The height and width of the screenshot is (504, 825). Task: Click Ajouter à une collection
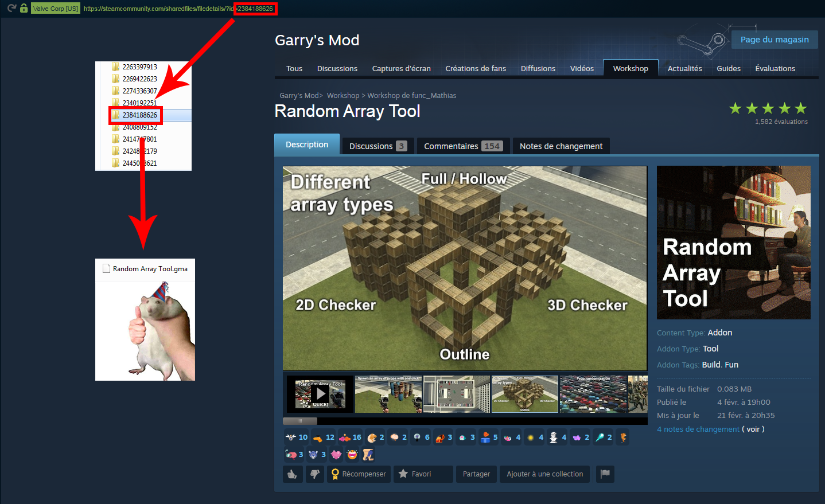click(544, 474)
